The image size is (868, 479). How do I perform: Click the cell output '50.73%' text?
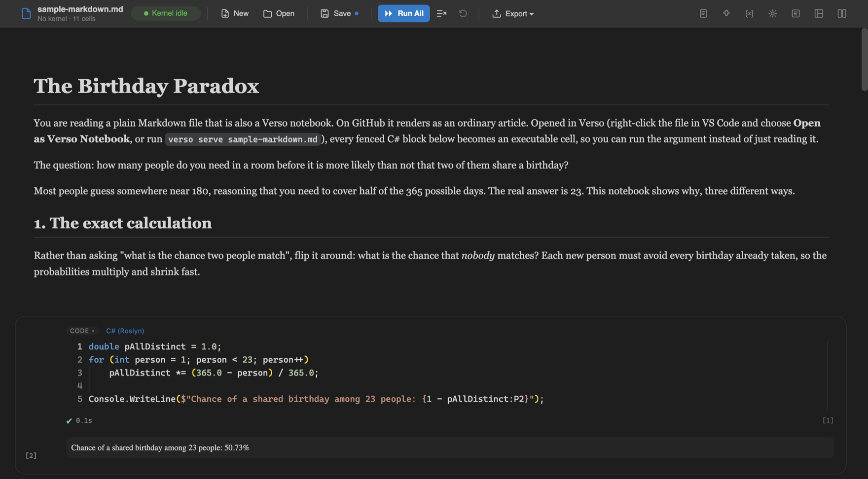[237, 447]
